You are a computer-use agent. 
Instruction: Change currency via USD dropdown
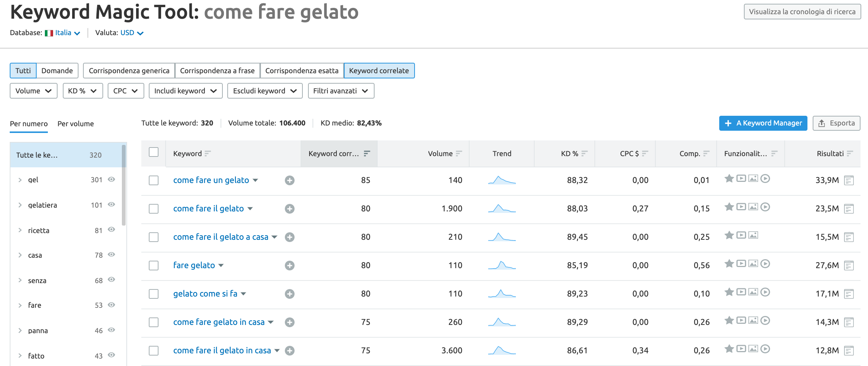(132, 33)
